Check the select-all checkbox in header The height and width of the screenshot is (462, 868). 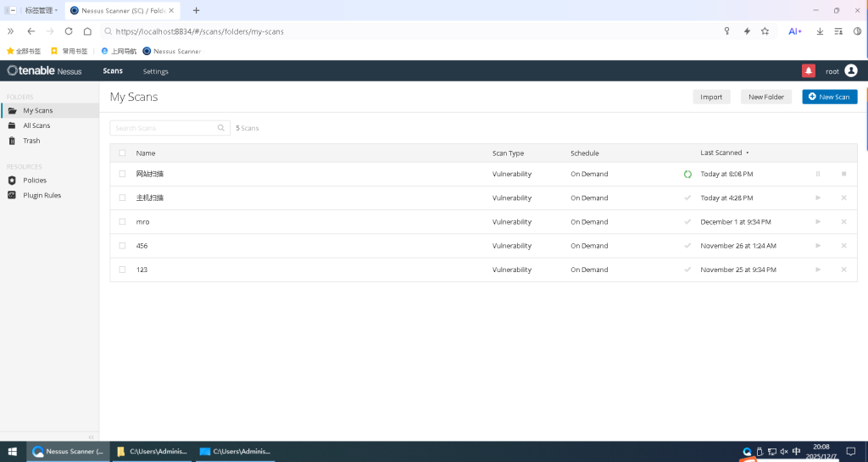(x=122, y=153)
